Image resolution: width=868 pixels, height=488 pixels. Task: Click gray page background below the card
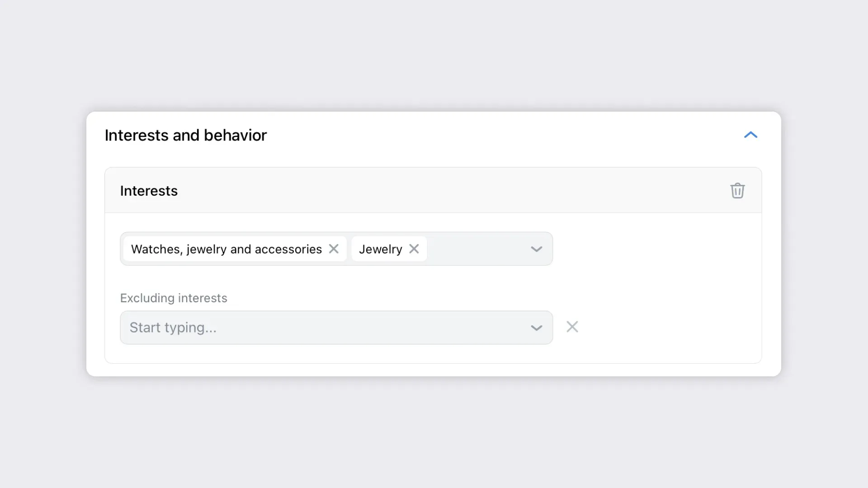(x=434, y=429)
